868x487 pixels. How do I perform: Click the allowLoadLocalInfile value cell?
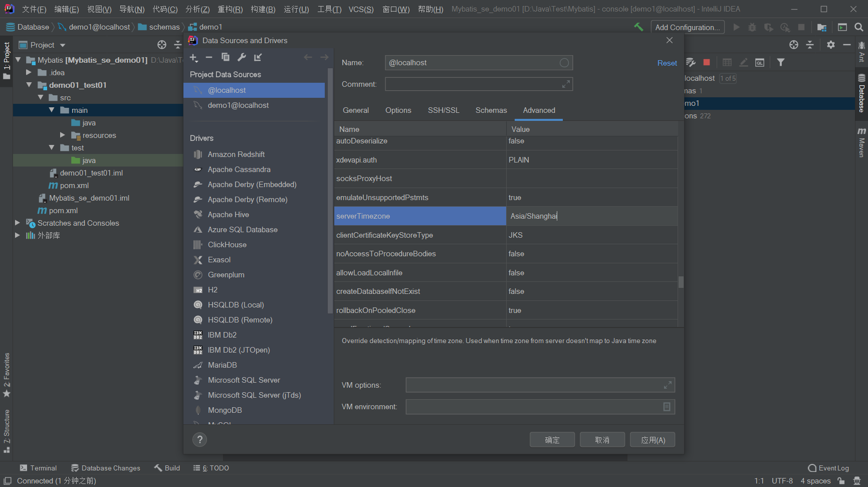point(592,273)
